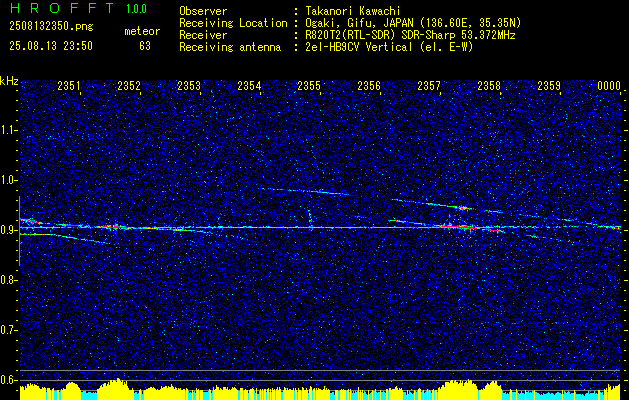Click the 2353 time marker
Image resolution: width=629 pixels, height=400 pixels.
189,85
